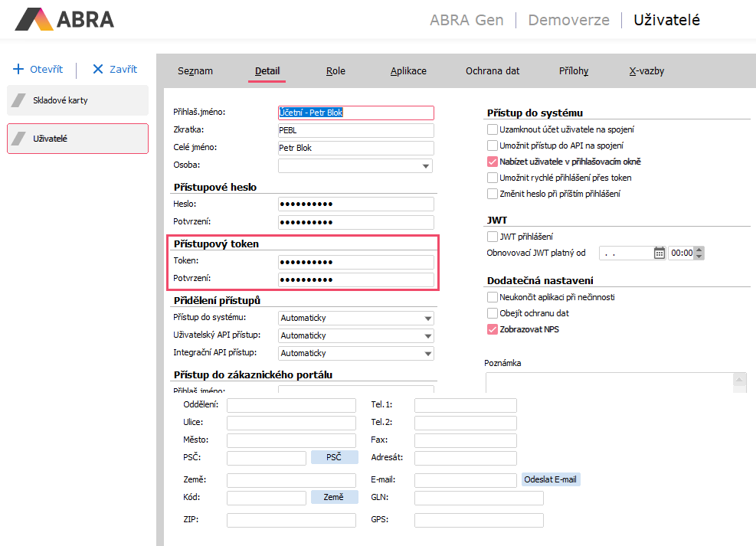
Task: Select Uživatelé in sidebar
Action: click(77, 139)
